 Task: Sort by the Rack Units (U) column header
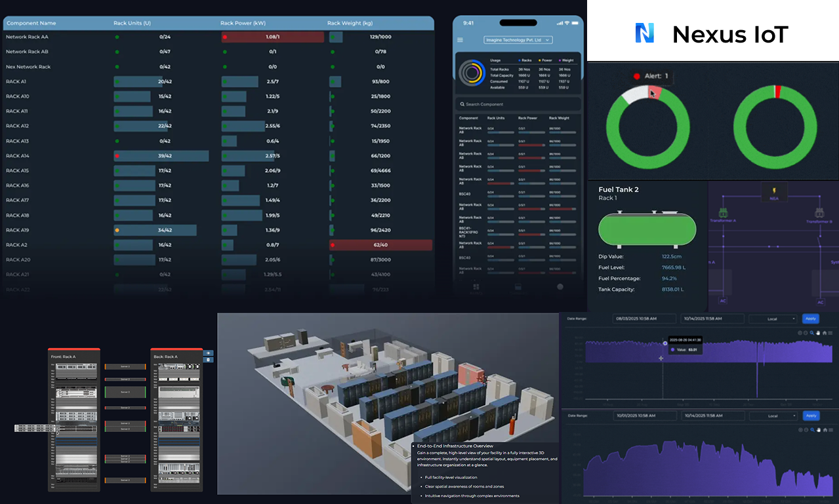132,23
